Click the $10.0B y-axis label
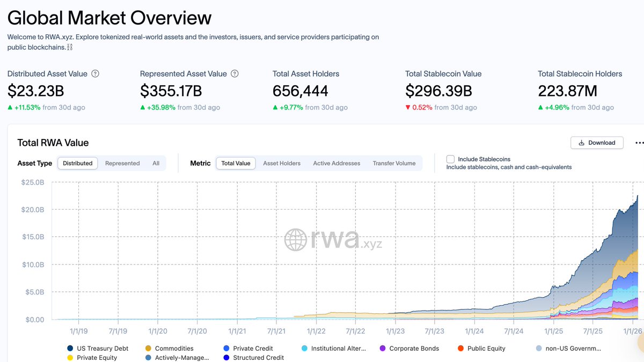 (x=33, y=265)
